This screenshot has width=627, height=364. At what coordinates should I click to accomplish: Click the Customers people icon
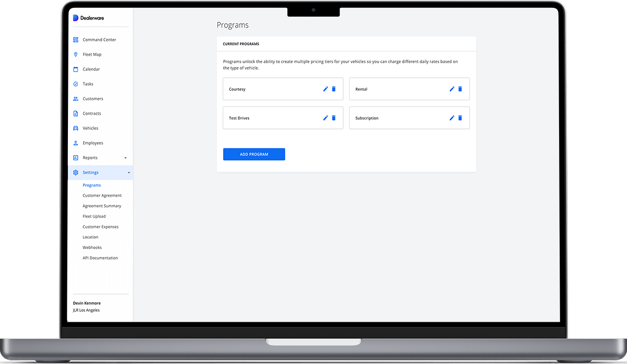pyautogui.click(x=76, y=99)
